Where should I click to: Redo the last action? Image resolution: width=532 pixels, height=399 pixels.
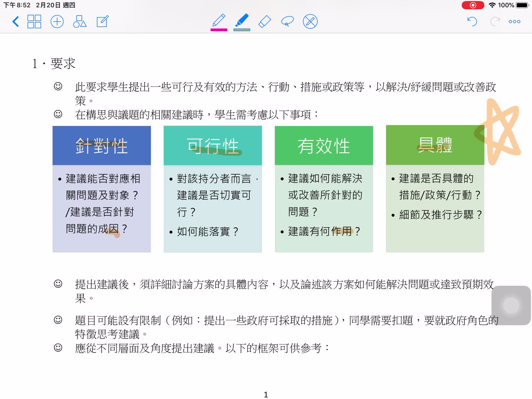(495, 21)
